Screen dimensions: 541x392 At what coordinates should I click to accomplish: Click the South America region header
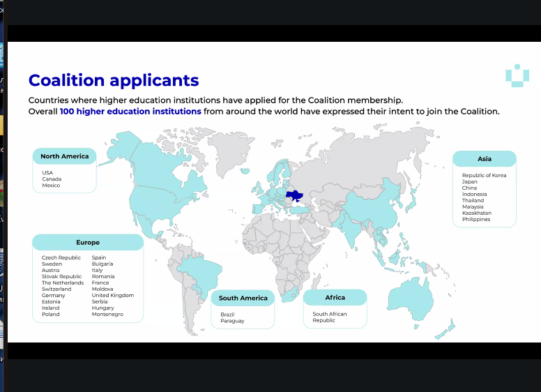coord(243,298)
